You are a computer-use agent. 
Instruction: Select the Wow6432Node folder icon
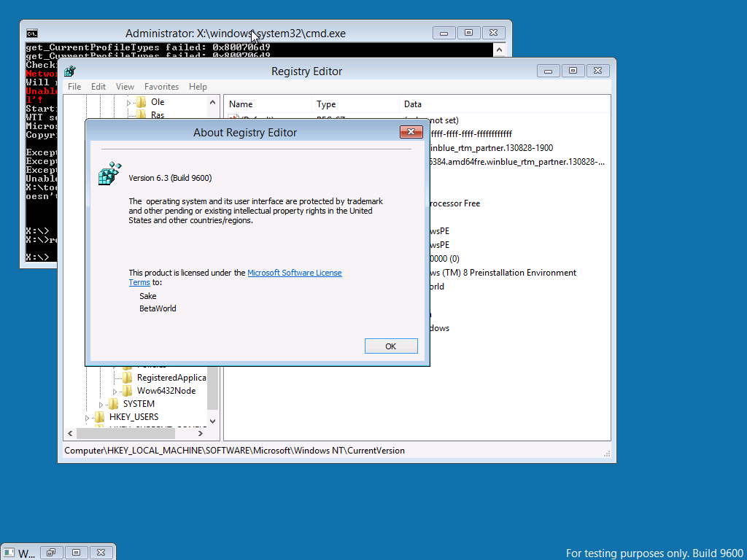[x=127, y=391]
